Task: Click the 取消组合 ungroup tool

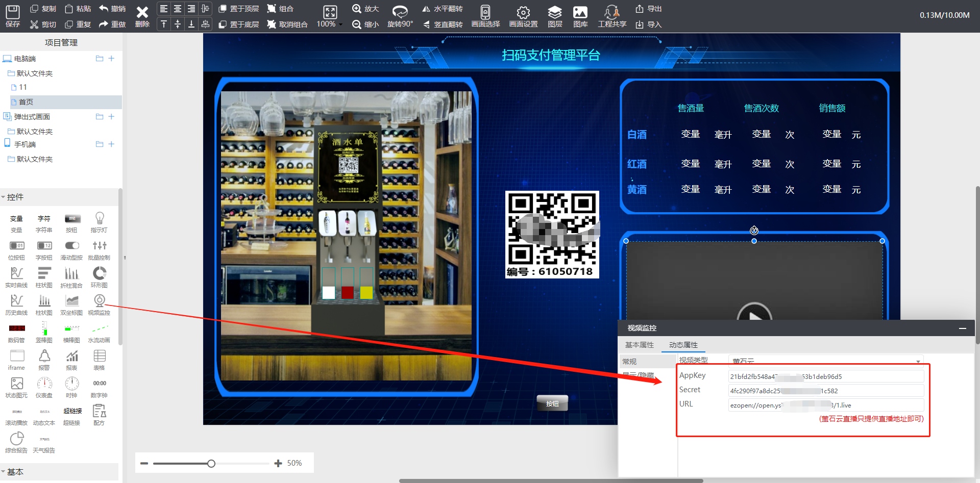Action: (287, 24)
